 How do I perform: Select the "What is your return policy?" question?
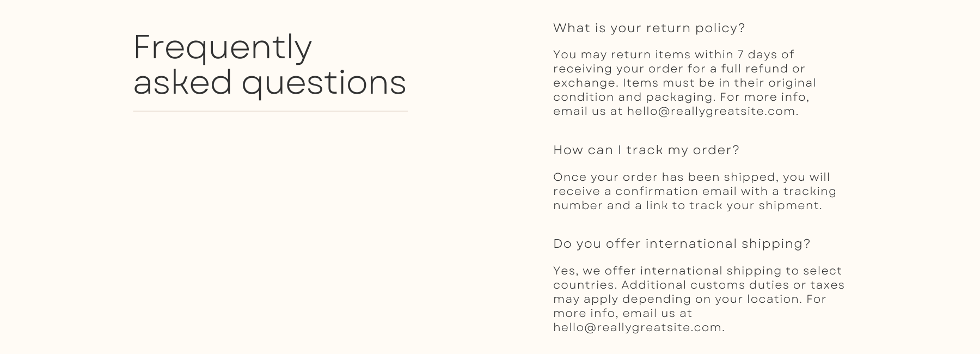pyautogui.click(x=649, y=28)
